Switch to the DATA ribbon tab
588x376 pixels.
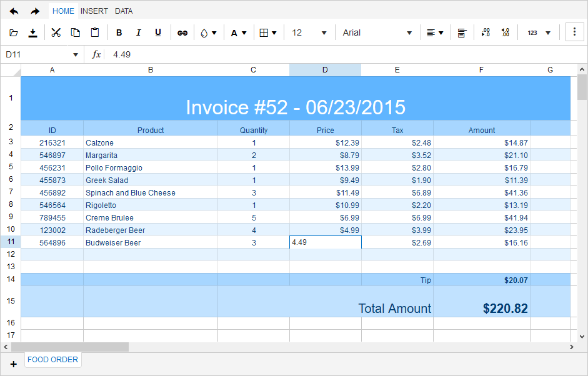(124, 11)
